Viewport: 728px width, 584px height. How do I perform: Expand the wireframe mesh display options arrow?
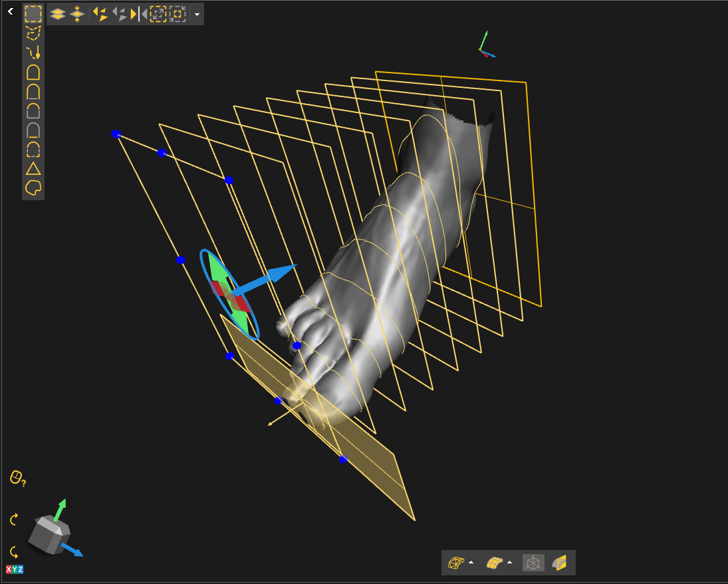tap(471, 563)
